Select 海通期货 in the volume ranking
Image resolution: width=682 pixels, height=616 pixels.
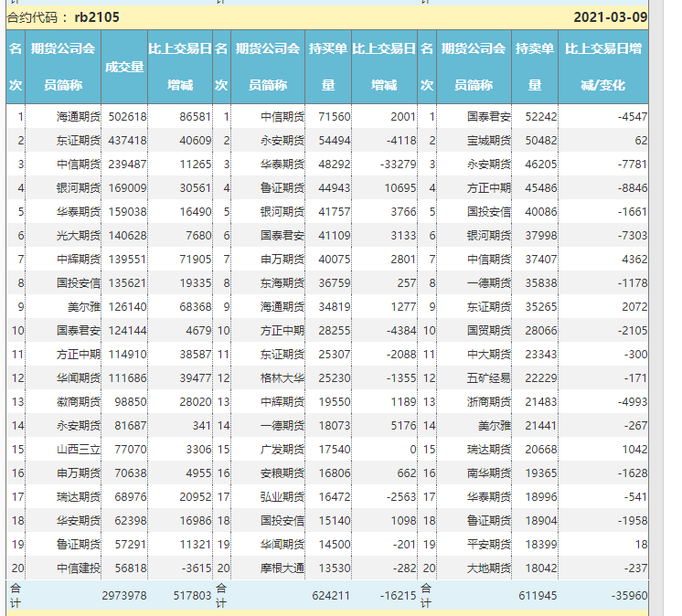pyautogui.click(x=79, y=117)
